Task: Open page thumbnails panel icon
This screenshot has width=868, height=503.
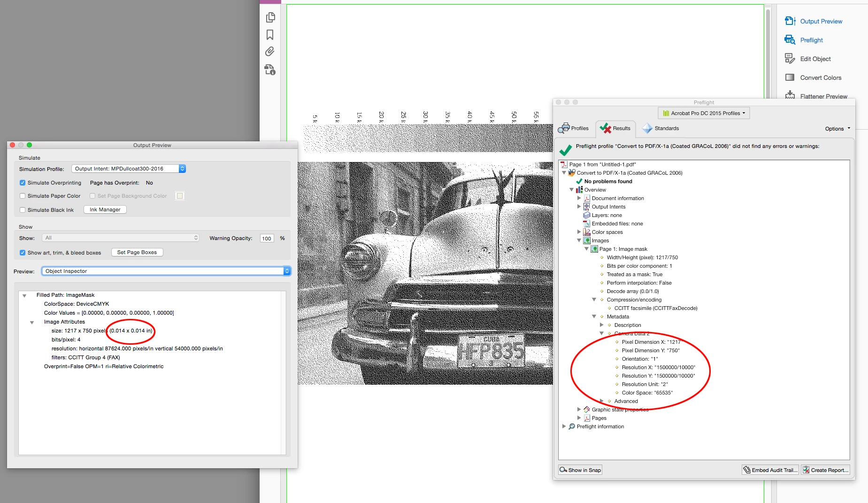Action: 270,17
